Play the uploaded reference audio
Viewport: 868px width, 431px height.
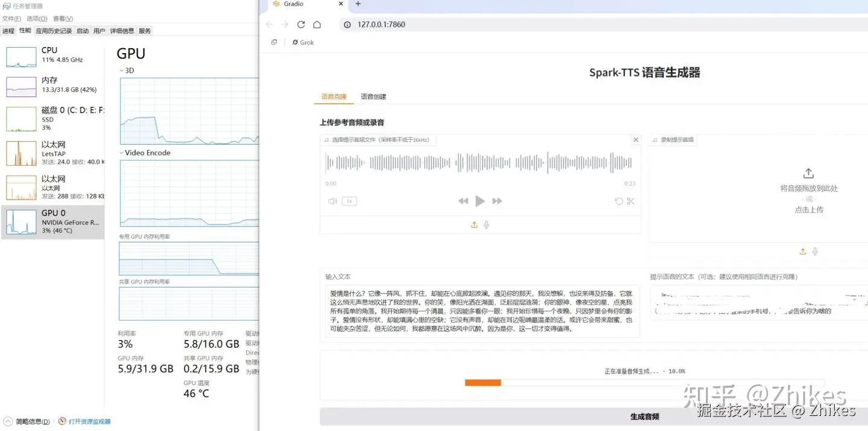(x=480, y=201)
